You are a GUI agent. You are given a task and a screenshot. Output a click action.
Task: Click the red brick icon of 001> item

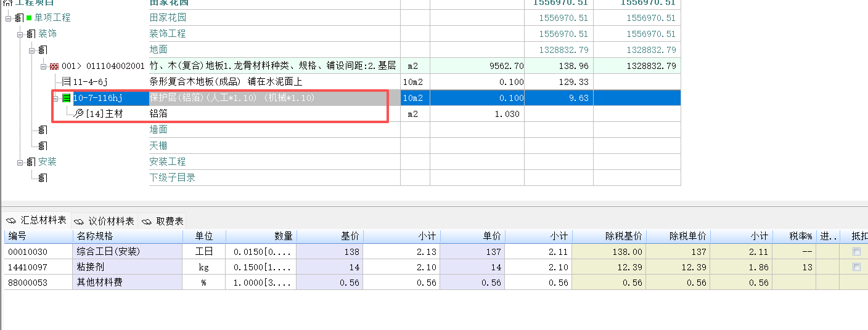[54, 66]
